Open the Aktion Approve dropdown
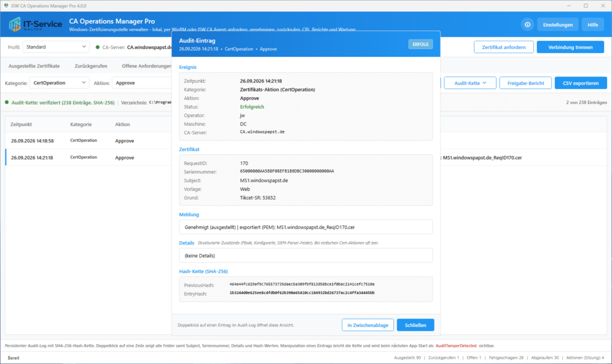The height and width of the screenshot is (364, 612). pyautogui.click(x=142, y=82)
